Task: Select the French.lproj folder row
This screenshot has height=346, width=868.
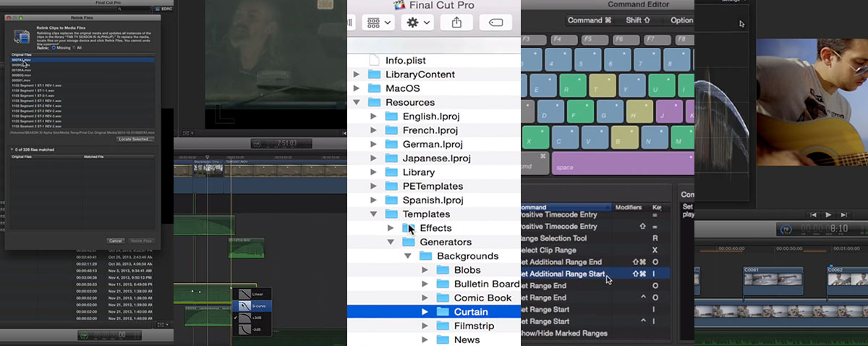Action: [x=434, y=130]
